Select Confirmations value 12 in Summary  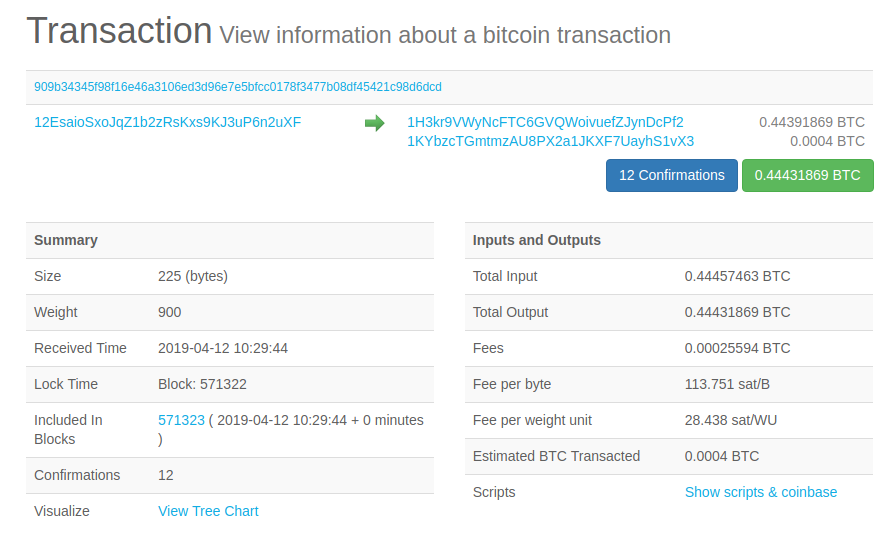166,475
